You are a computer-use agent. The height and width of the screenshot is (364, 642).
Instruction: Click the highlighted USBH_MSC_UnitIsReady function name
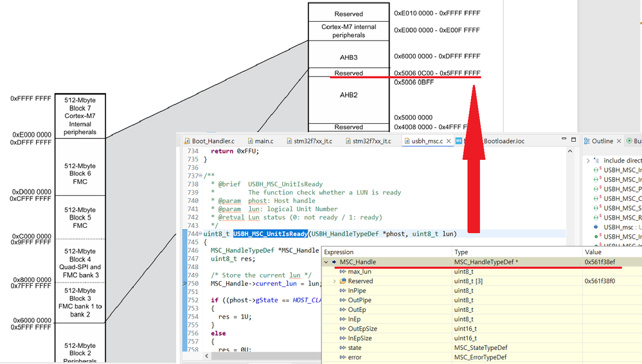(271, 234)
